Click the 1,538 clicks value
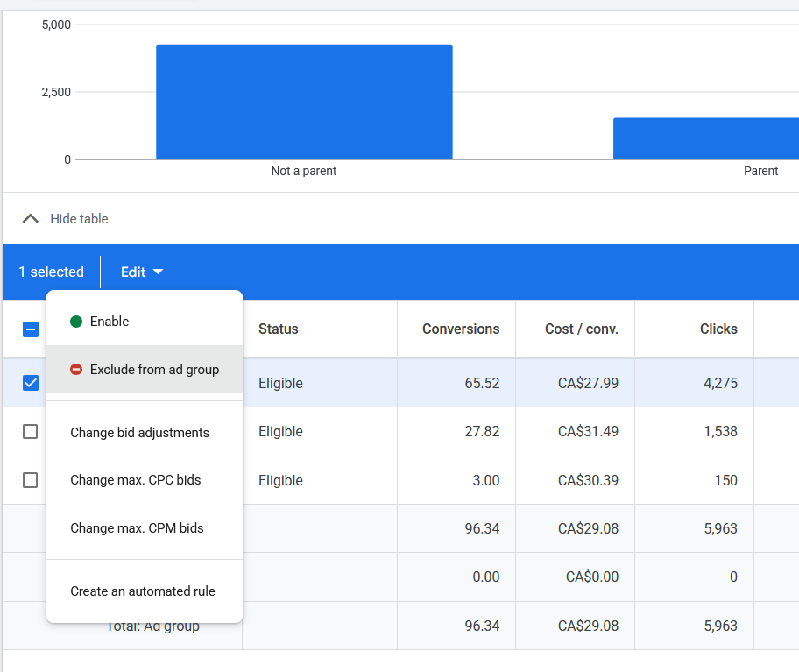The image size is (799, 672). pyautogui.click(x=720, y=432)
